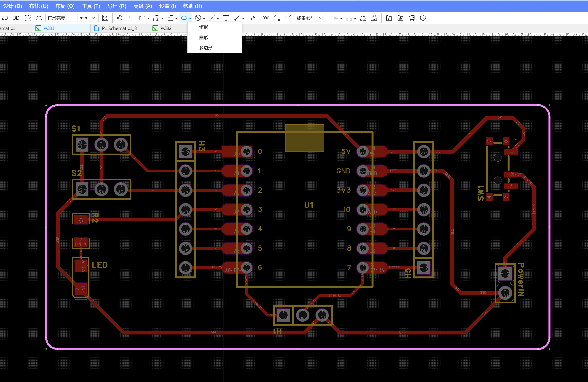The height and width of the screenshot is (382, 588).
Task: Click the blue rounded fill region tool
Action: [x=184, y=18]
